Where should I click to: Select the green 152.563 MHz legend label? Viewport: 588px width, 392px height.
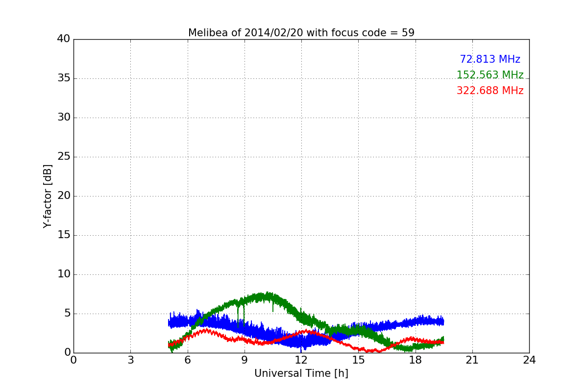[x=490, y=75]
